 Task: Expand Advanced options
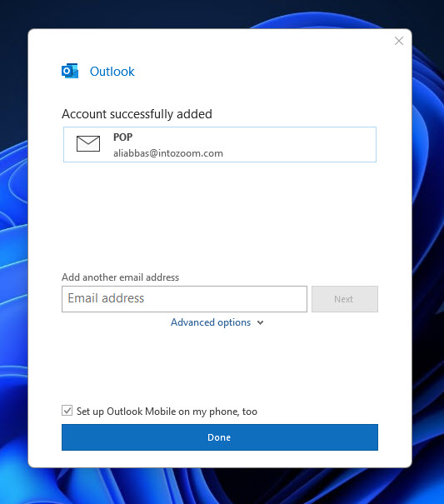217,322
